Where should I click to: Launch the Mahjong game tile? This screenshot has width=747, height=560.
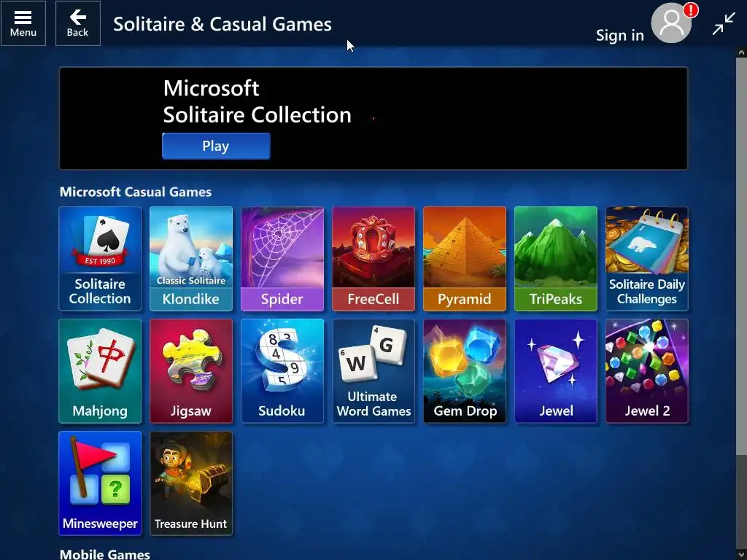(x=100, y=371)
